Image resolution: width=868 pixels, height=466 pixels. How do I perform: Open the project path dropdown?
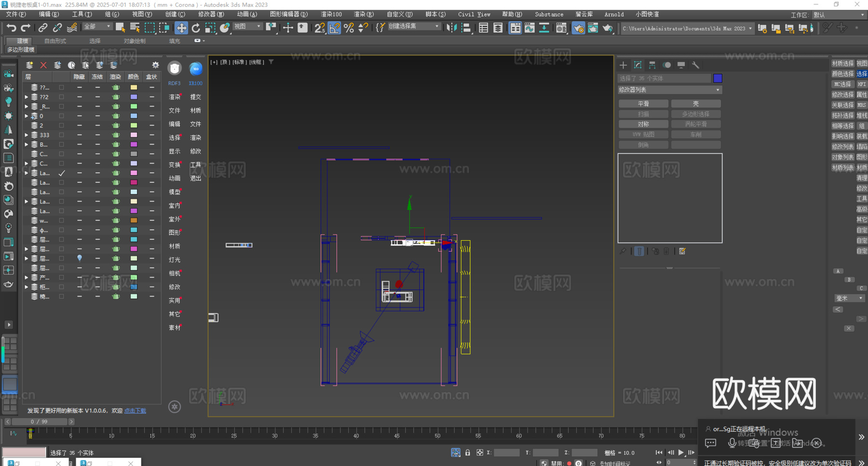[687, 28]
